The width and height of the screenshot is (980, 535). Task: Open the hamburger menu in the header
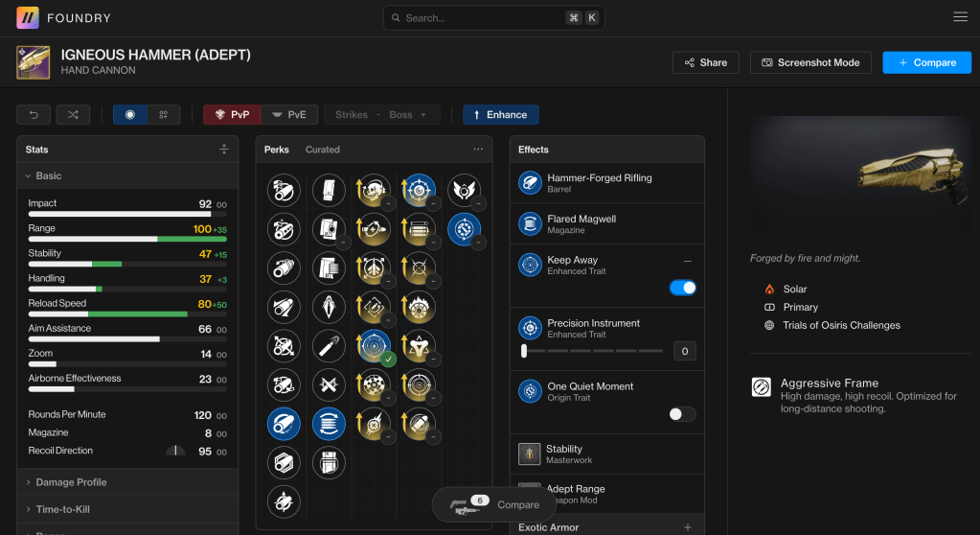[960, 17]
